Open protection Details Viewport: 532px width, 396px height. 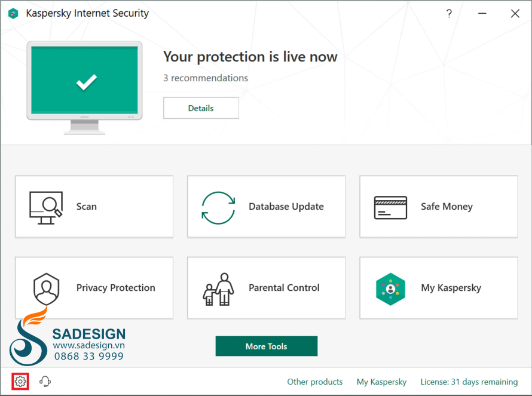point(201,108)
